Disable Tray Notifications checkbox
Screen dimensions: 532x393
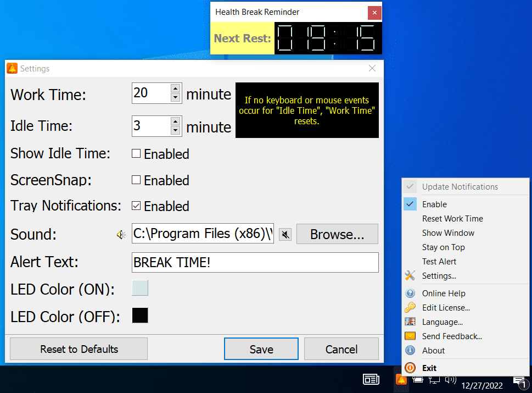click(136, 206)
